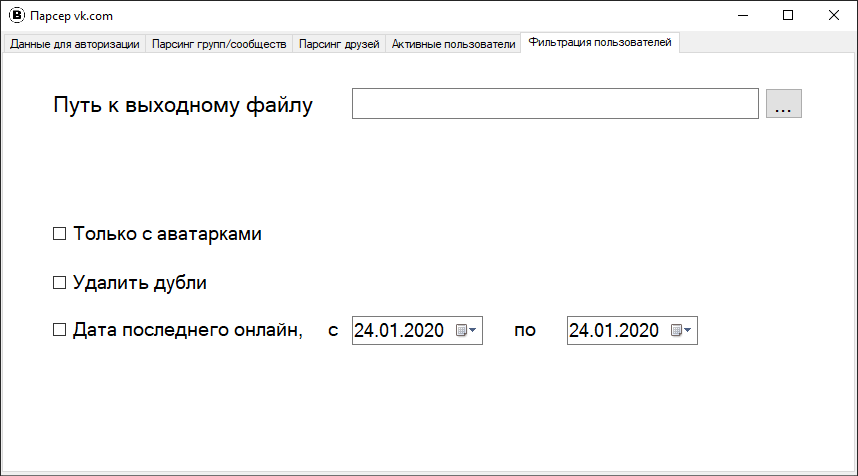Minimize the Парсер vk.com window

point(743,15)
